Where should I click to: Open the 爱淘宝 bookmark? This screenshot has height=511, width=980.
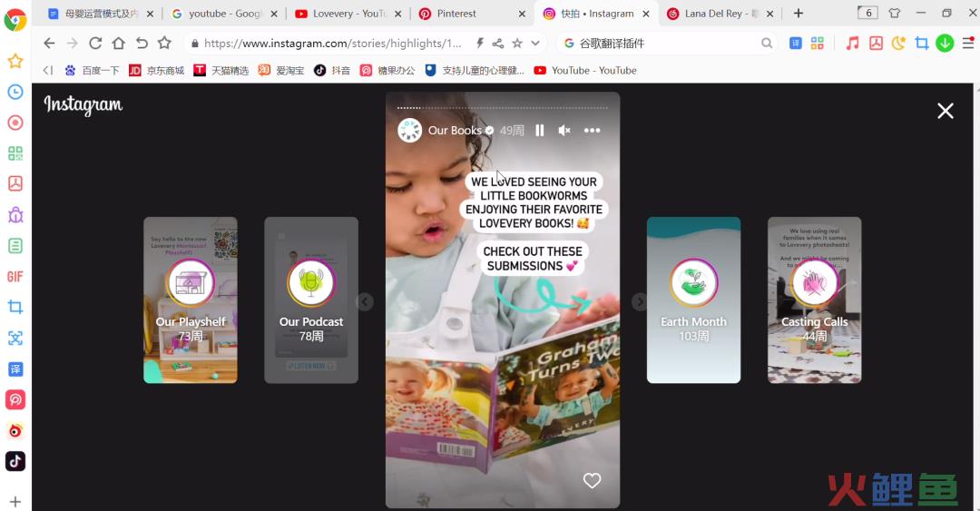(281, 71)
